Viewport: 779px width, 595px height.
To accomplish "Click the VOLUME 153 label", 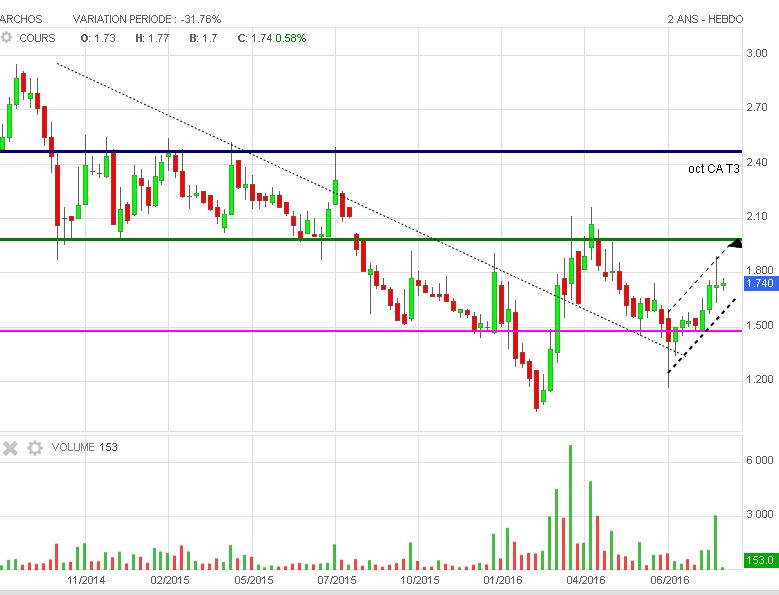I will [x=84, y=447].
